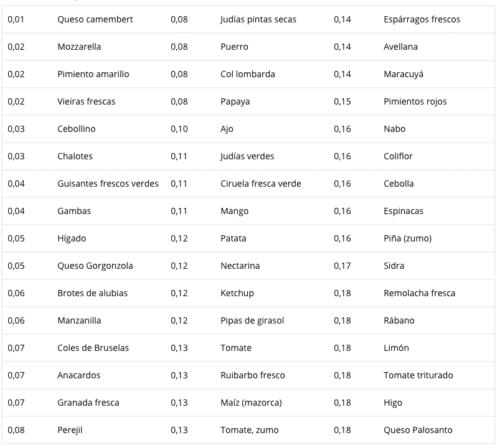Select the Queso Gorgonzola entry
This screenshot has width=500, height=448.
click(x=95, y=266)
